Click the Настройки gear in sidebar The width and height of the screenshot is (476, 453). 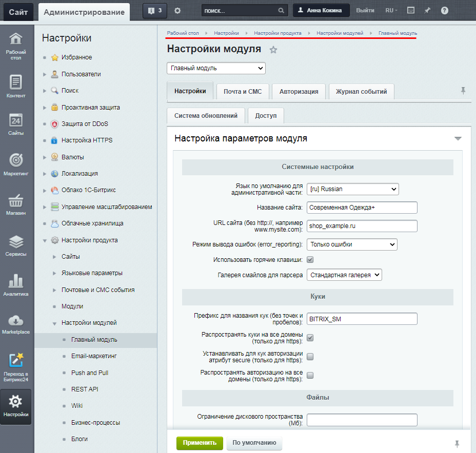pos(15,402)
